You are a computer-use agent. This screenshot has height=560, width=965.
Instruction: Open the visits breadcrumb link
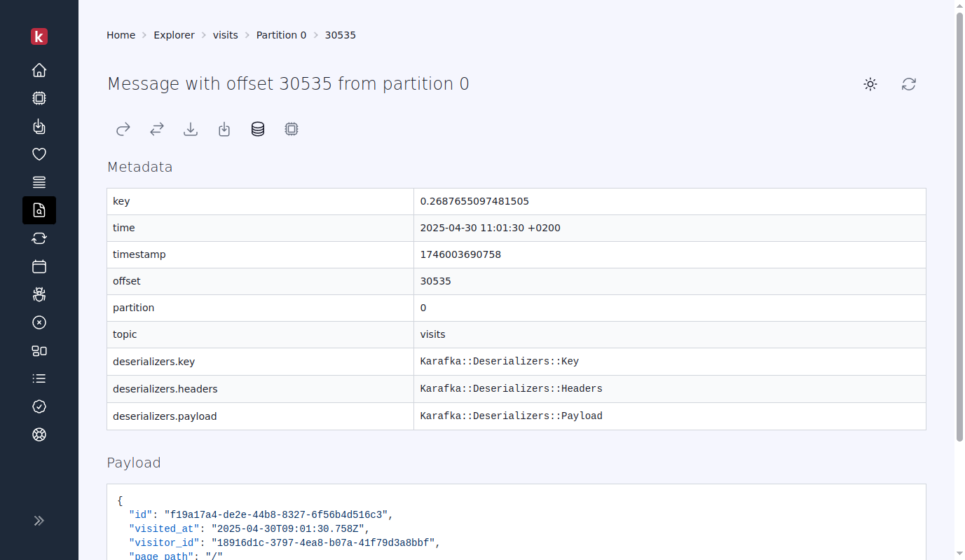click(225, 34)
